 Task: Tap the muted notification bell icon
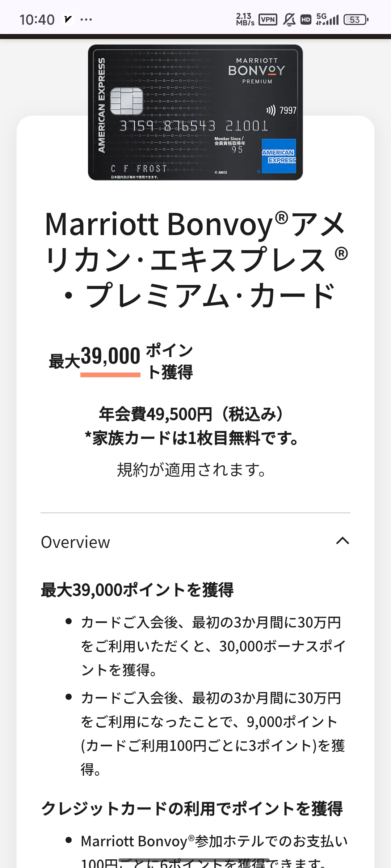point(289,20)
